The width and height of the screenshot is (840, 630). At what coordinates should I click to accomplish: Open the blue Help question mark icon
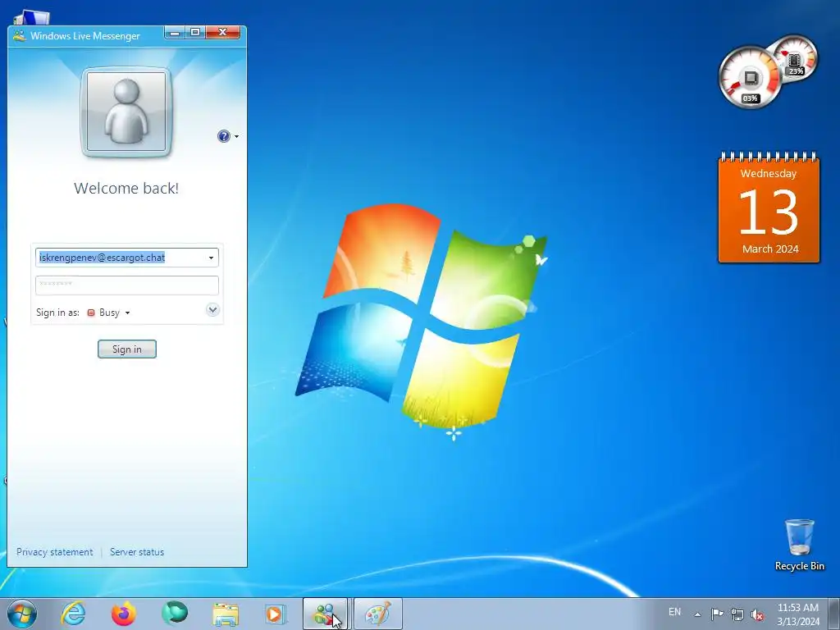click(x=223, y=136)
